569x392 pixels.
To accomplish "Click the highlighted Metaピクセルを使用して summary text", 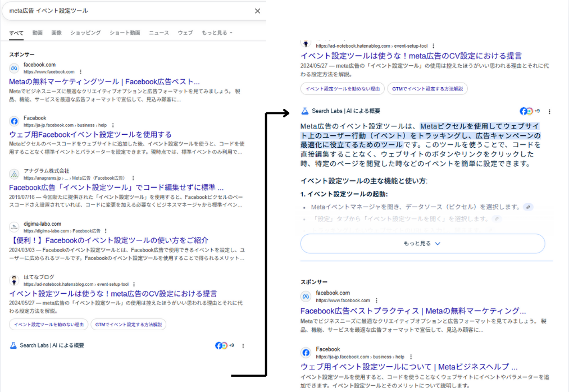I will [x=421, y=135].
